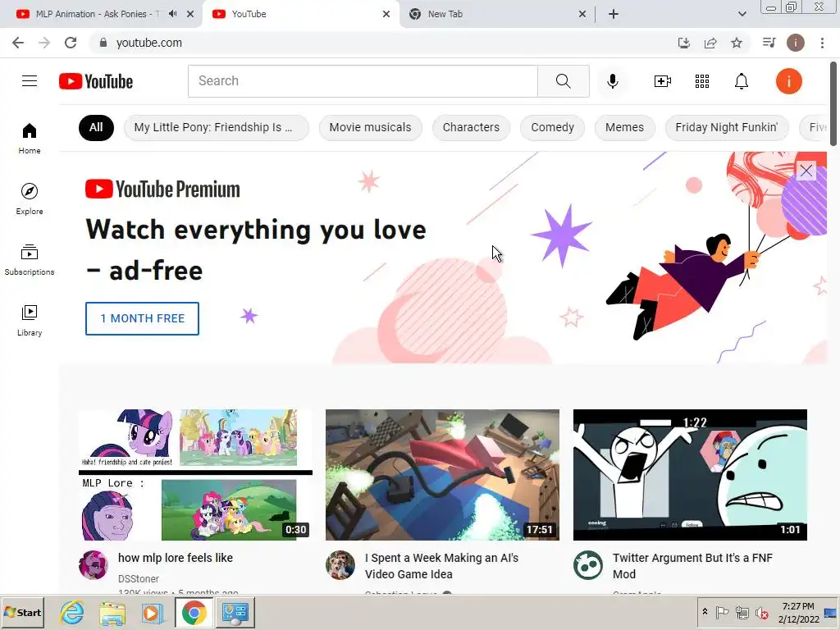Launch Internet Explorer from taskbar
The height and width of the screenshot is (630, 840).
(x=72, y=612)
